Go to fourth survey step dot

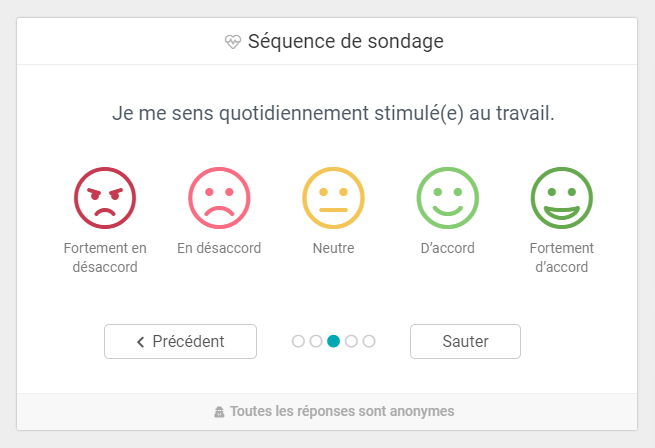[351, 341]
